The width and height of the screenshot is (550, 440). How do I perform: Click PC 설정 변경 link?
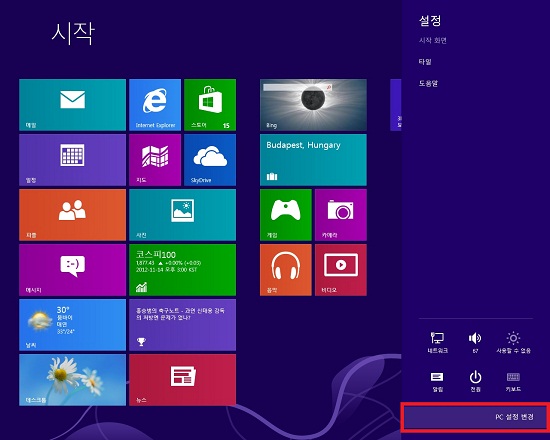click(x=514, y=417)
